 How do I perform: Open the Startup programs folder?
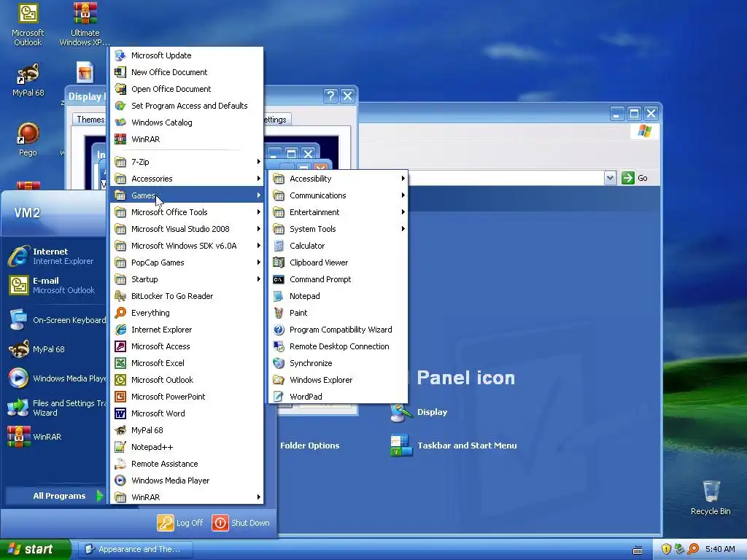click(x=187, y=279)
